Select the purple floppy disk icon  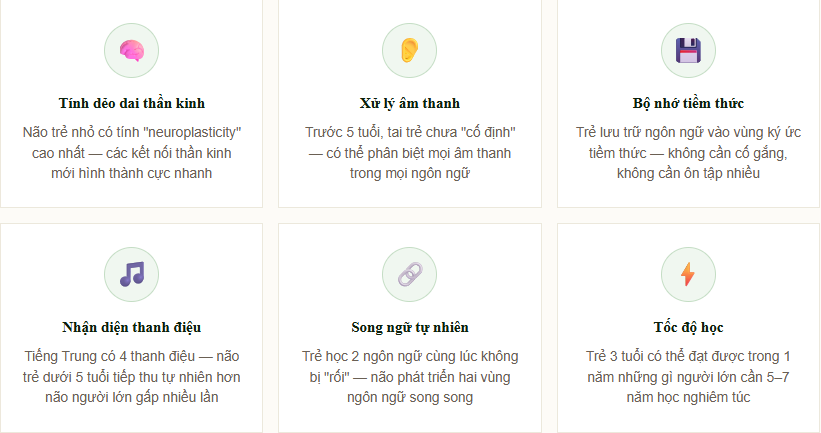[688, 50]
